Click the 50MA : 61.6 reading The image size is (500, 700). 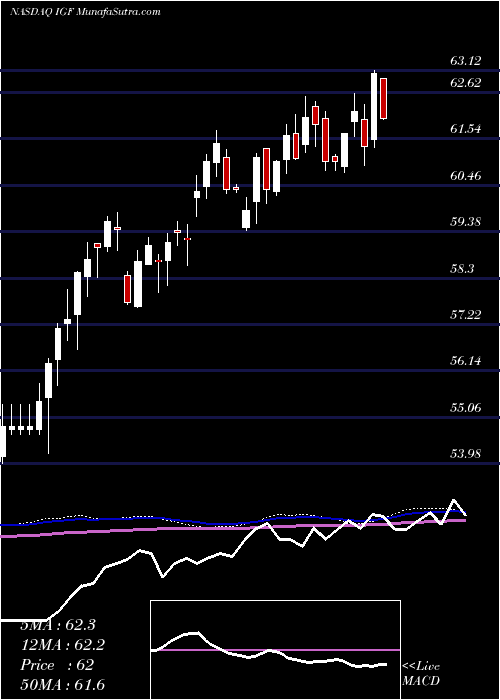[x=62, y=685]
